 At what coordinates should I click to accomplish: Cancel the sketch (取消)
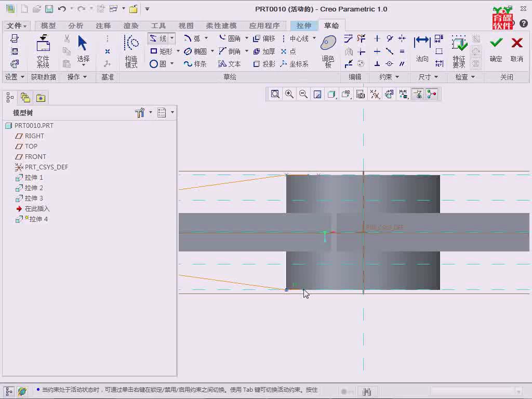point(517,50)
